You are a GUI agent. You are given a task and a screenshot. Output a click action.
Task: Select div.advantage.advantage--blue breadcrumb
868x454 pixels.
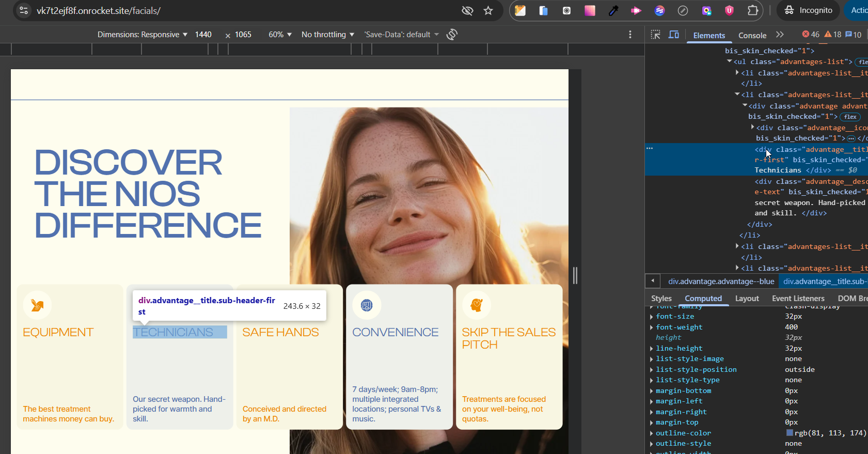click(x=721, y=281)
